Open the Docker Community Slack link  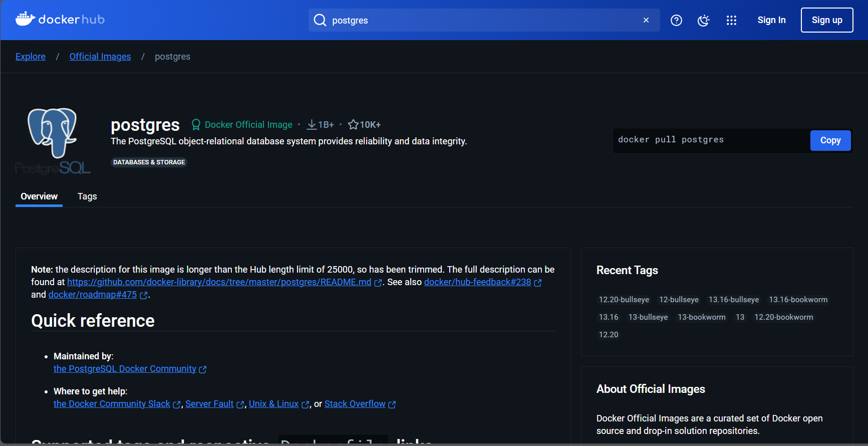click(112, 404)
